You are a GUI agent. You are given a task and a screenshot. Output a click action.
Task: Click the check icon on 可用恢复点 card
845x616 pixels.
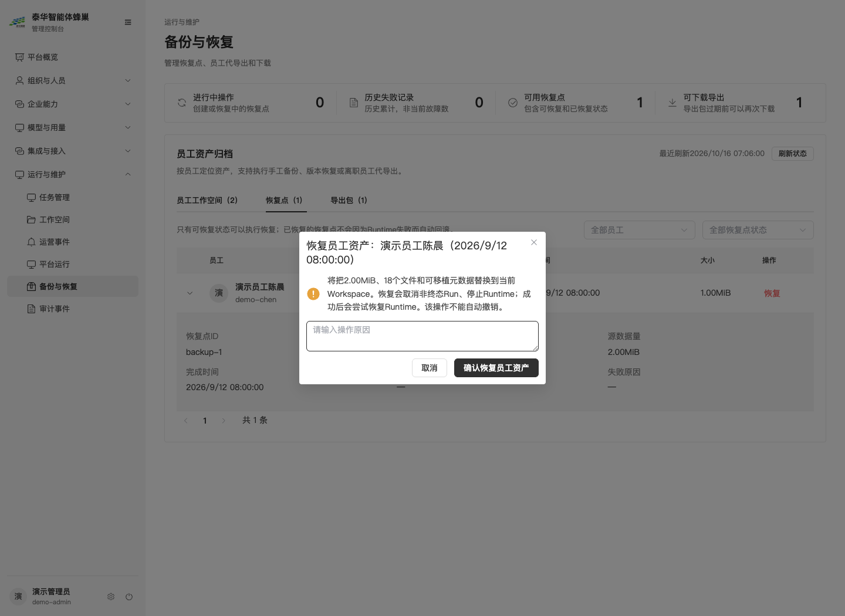pos(513,103)
